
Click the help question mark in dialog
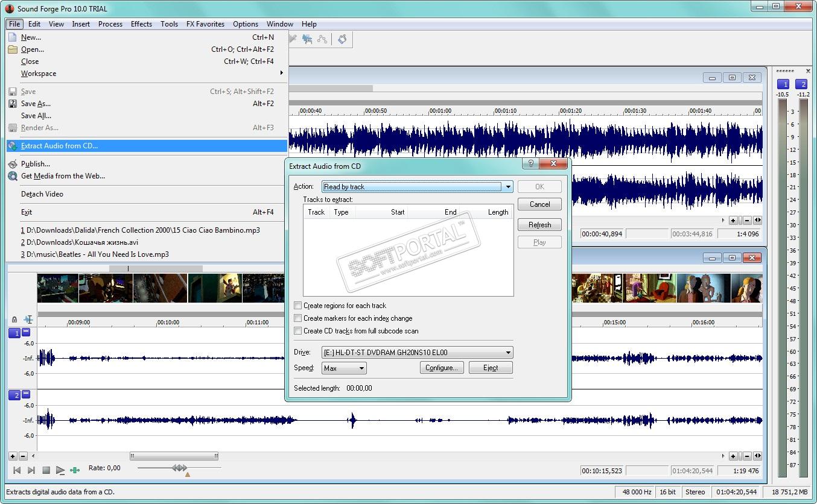(x=530, y=163)
